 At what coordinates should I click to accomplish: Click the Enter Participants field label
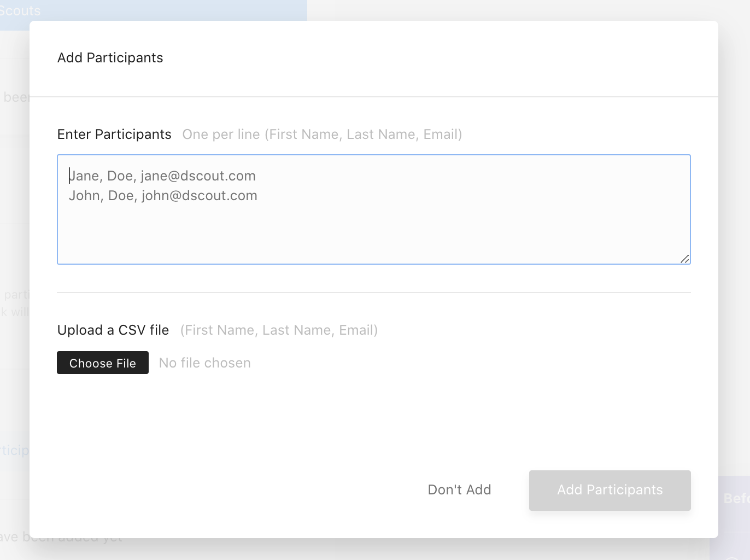click(114, 135)
